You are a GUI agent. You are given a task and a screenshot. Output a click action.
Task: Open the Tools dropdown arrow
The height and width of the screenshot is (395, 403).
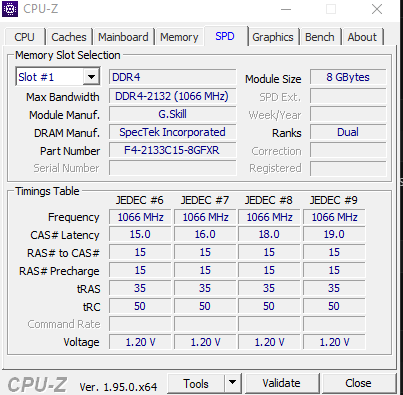coord(232,383)
